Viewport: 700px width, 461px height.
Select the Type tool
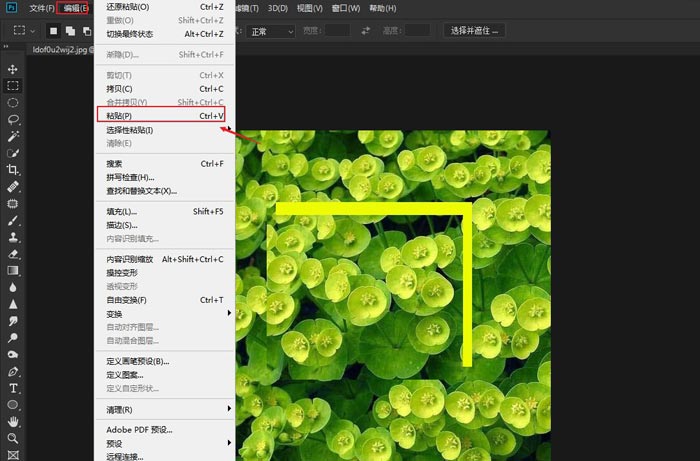12,388
